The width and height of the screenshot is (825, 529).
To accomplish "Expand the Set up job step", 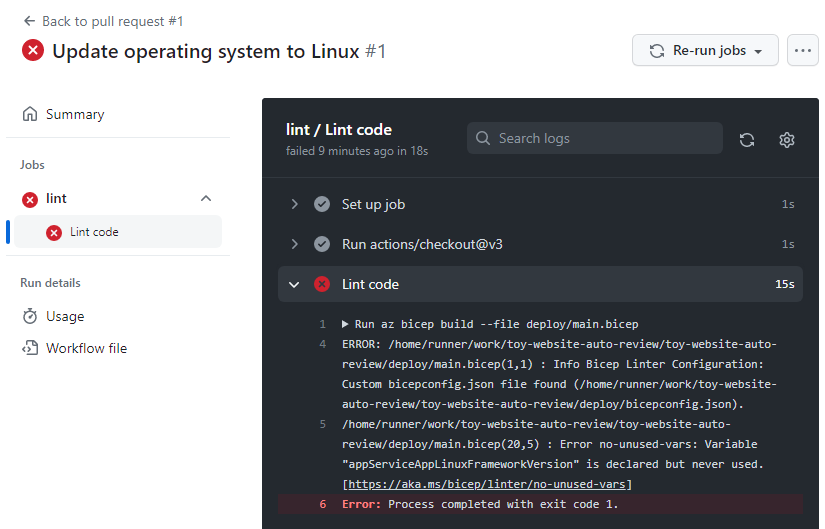I will pyautogui.click(x=295, y=204).
